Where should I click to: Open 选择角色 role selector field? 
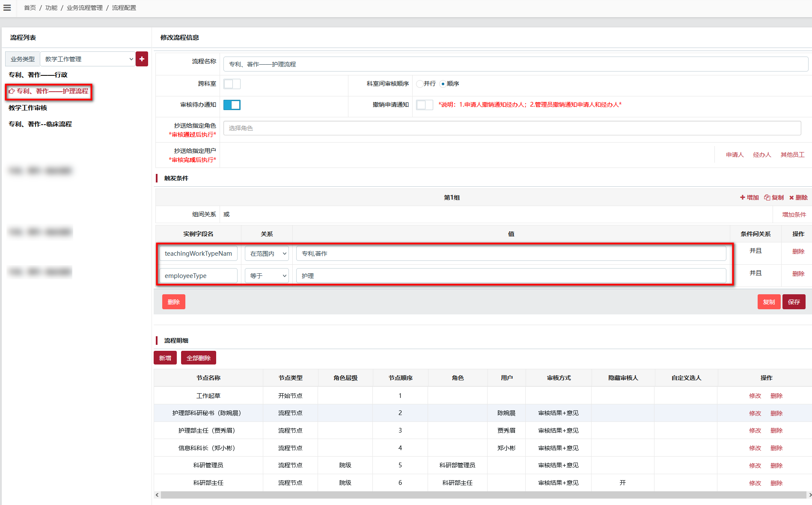512,128
